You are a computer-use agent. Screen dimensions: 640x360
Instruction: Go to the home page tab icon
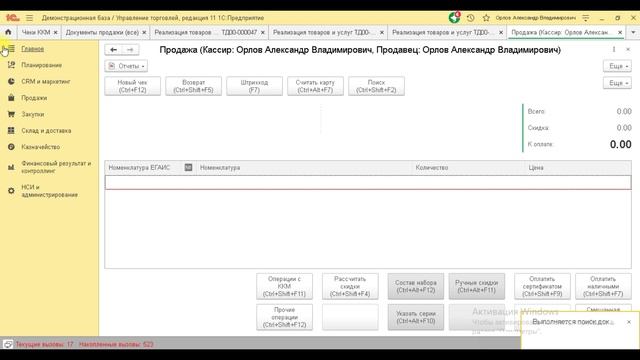[x=8, y=32]
